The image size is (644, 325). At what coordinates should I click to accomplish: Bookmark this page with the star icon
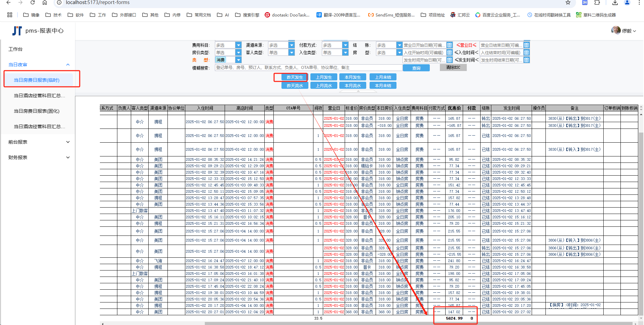coord(568,3)
